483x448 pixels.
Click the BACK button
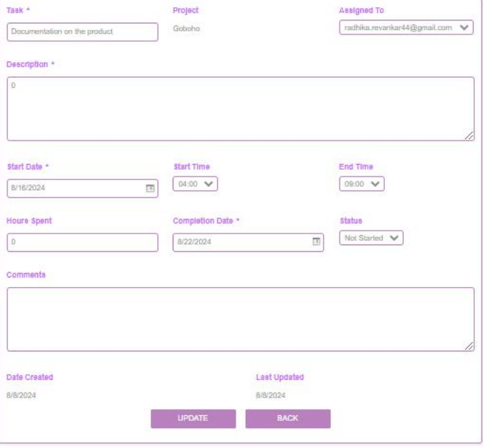point(288,418)
